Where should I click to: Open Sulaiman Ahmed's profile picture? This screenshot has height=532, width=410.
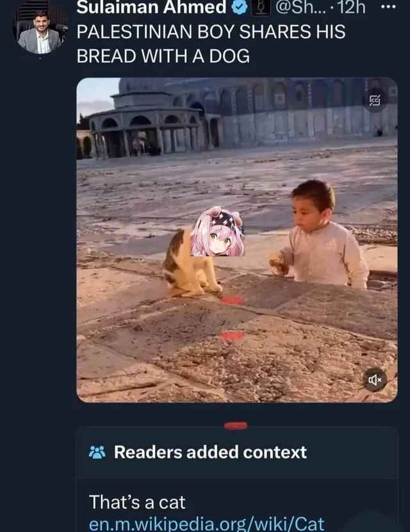40,29
